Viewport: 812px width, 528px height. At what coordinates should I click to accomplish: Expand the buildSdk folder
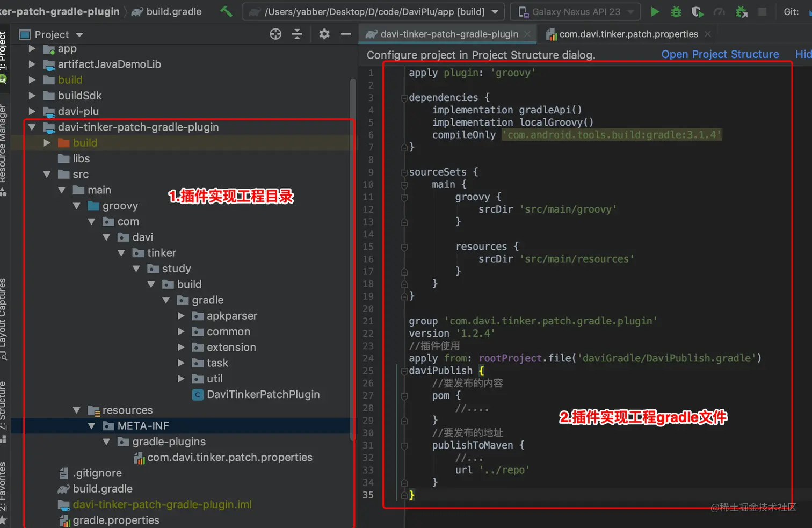pyautogui.click(x=32, y=96)
